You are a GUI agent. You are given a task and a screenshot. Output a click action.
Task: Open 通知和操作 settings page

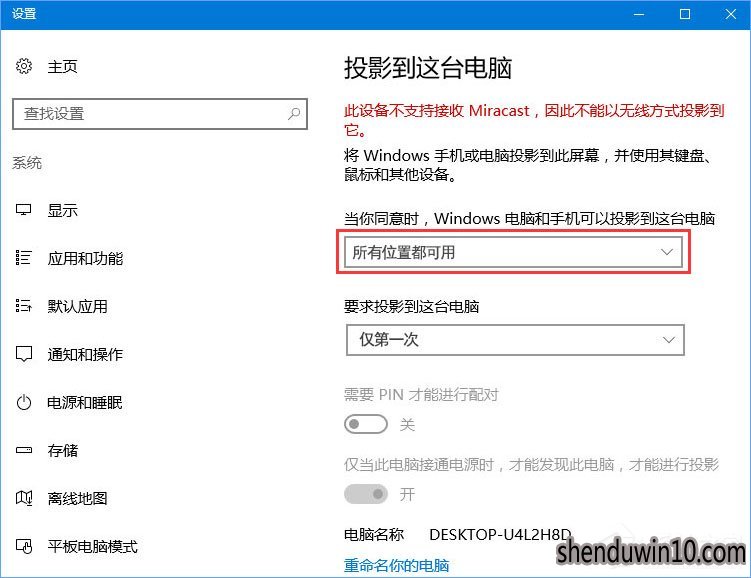click(85, 354)
